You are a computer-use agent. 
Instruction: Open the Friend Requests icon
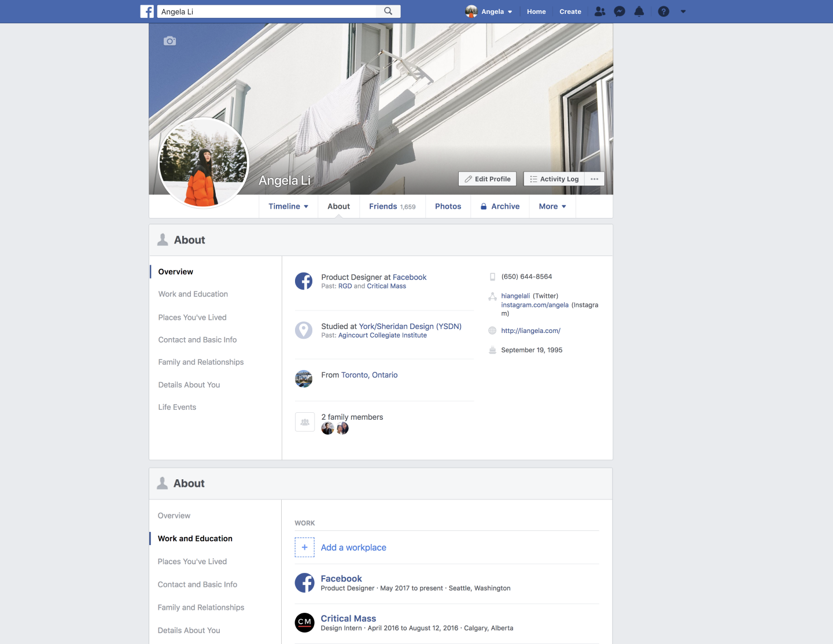(600, 12)
